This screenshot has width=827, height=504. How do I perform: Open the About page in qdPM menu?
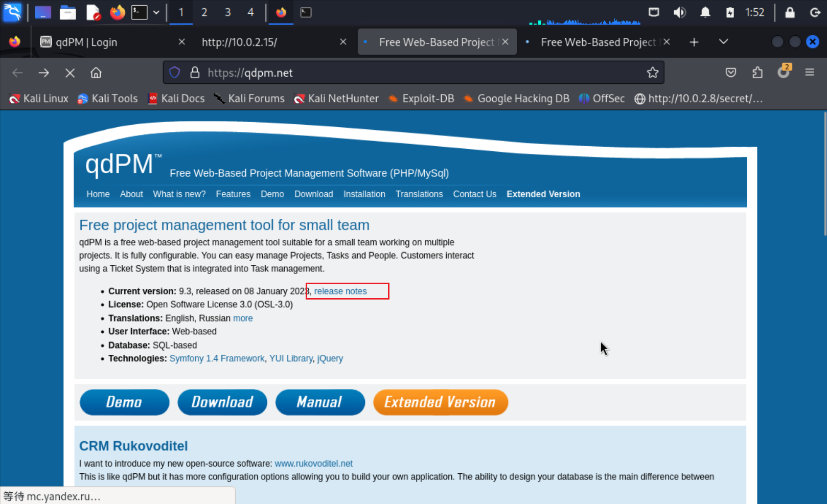pyautogui.click(x=131, y=194)
